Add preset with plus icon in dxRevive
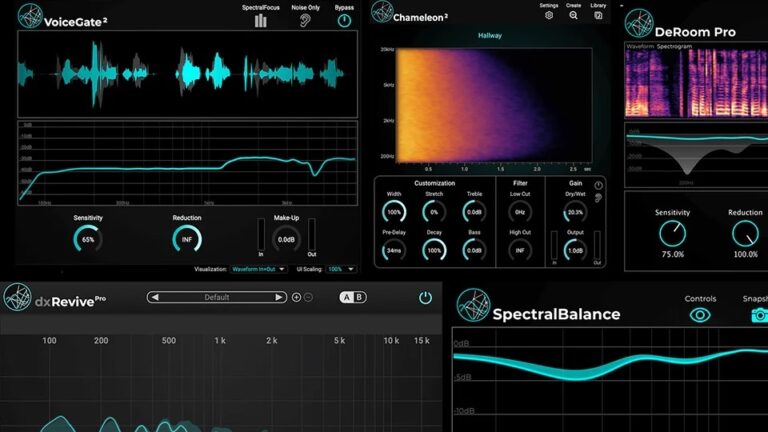The height and width of the screenshot is (432, 768). (x=296, y=297)
